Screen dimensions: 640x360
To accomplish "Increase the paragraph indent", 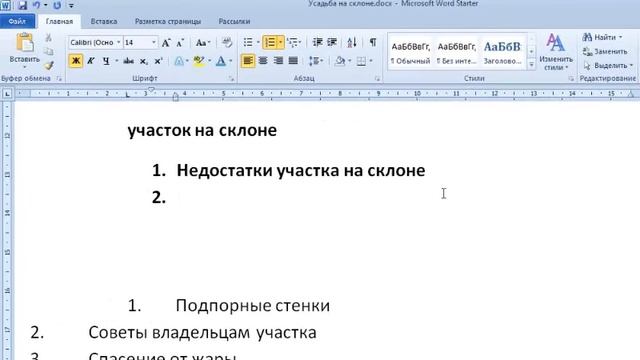I will (332, 42).
